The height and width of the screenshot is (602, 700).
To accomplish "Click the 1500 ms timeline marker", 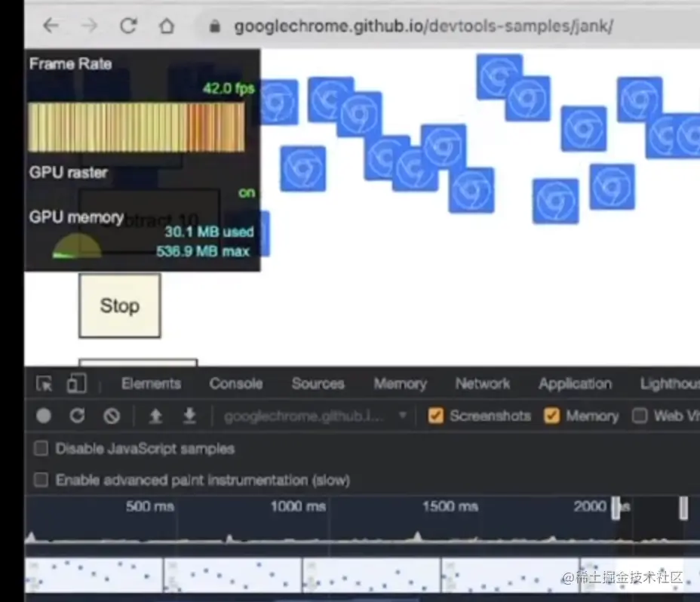I will (x=450, y=506).
